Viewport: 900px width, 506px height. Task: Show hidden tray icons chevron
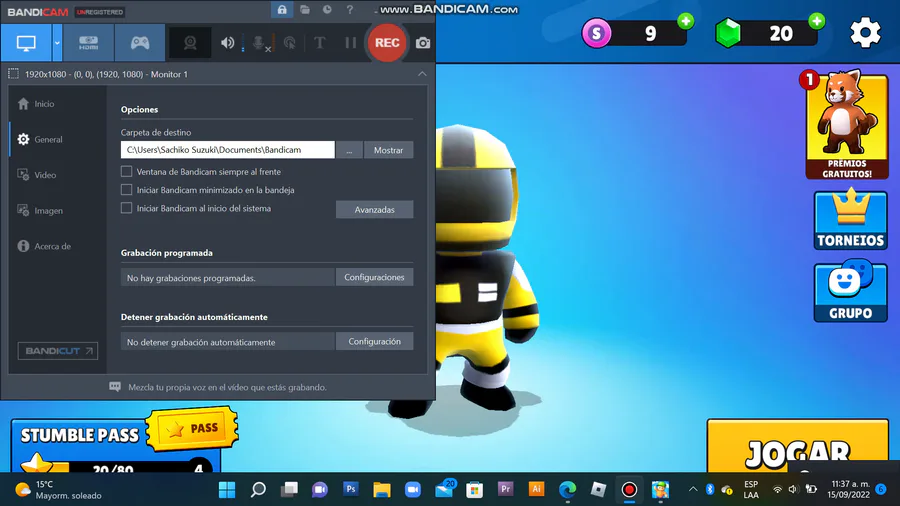point(693,489)
